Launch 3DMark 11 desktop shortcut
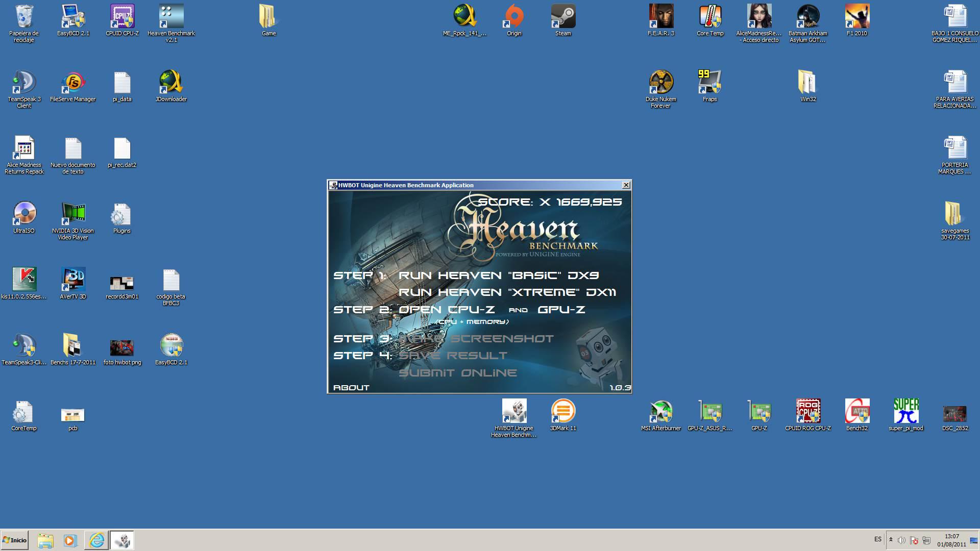Viewport: 980px width, 551px height. (x=563, y=415)
